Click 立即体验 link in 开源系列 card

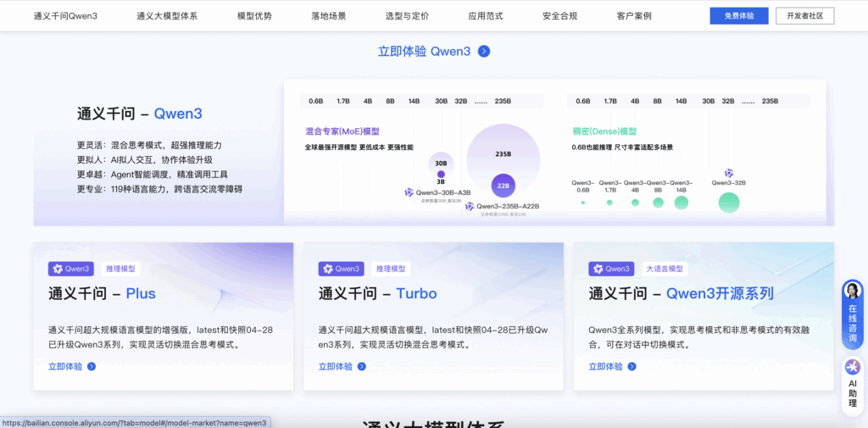pyautogui.click(x=605, y=366)
